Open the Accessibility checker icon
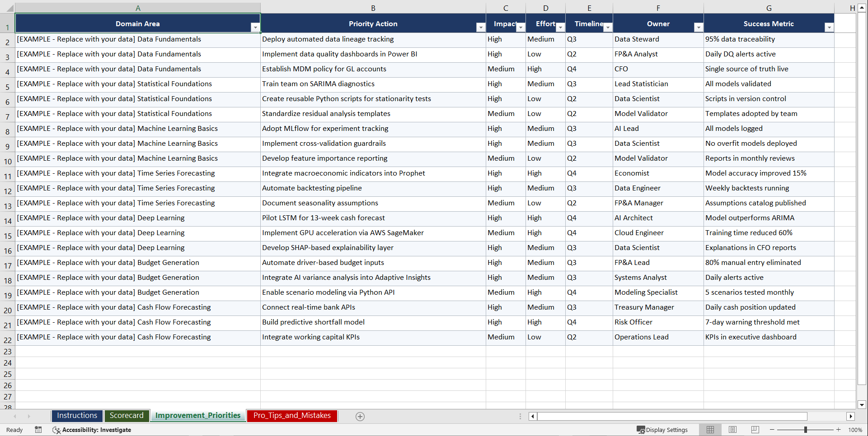The height and width of the screenshot is (436, 868). point(56,430)
